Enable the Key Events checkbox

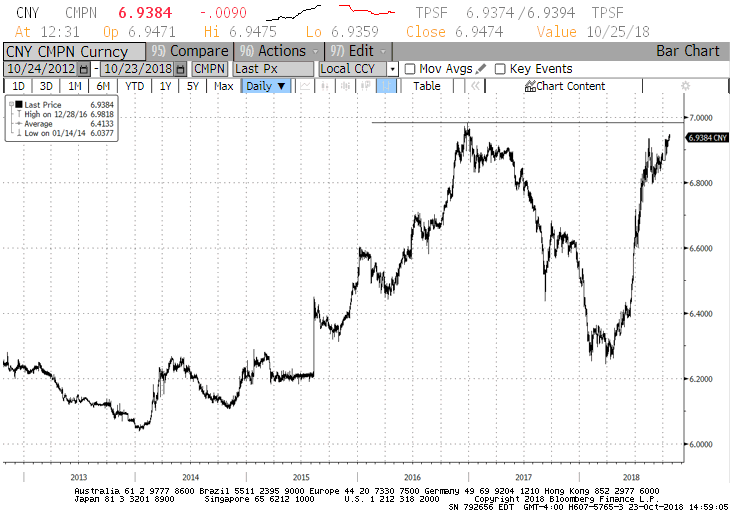point(500,69)
